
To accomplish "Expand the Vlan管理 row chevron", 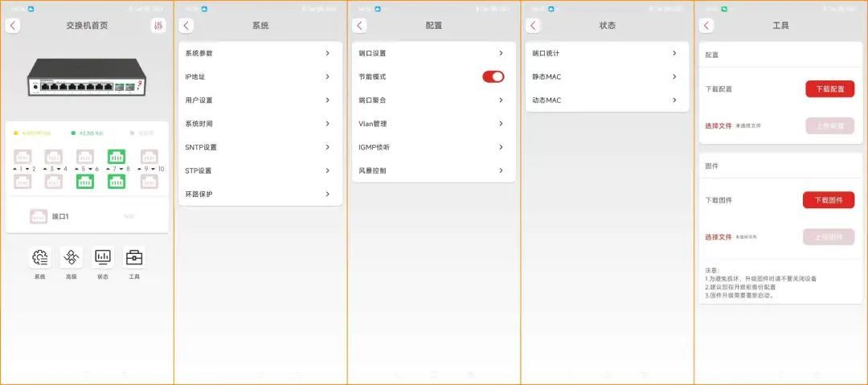I will click(x=501, y=124).
